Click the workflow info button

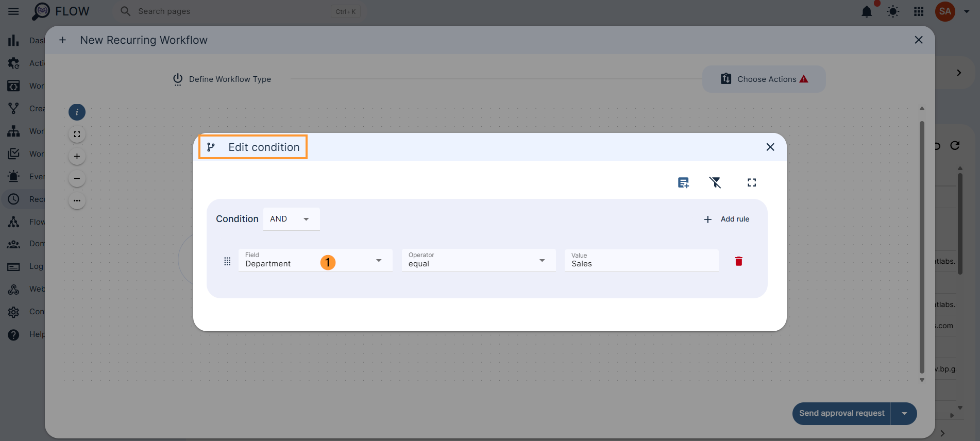(77, 112)
